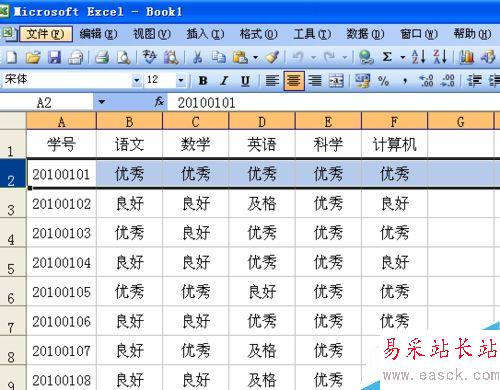Increase decimal places icon

(x=426, y=81)
